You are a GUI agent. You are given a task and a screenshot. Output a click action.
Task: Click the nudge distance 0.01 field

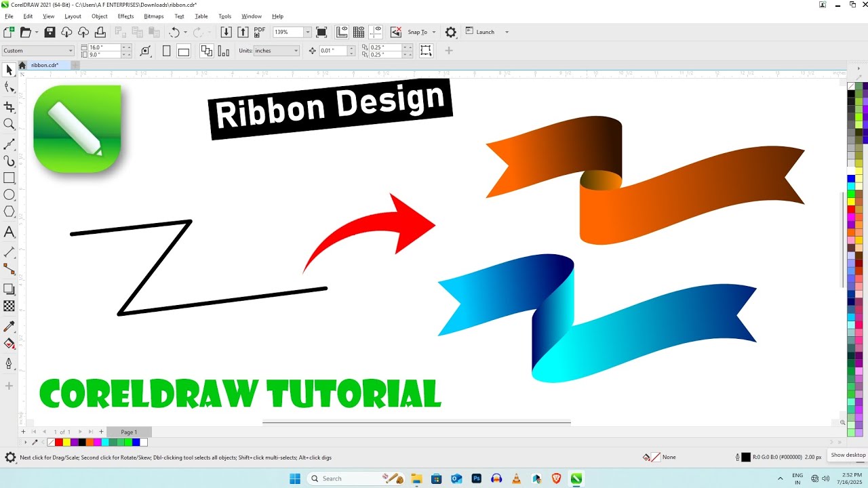[x=333, y=51]
